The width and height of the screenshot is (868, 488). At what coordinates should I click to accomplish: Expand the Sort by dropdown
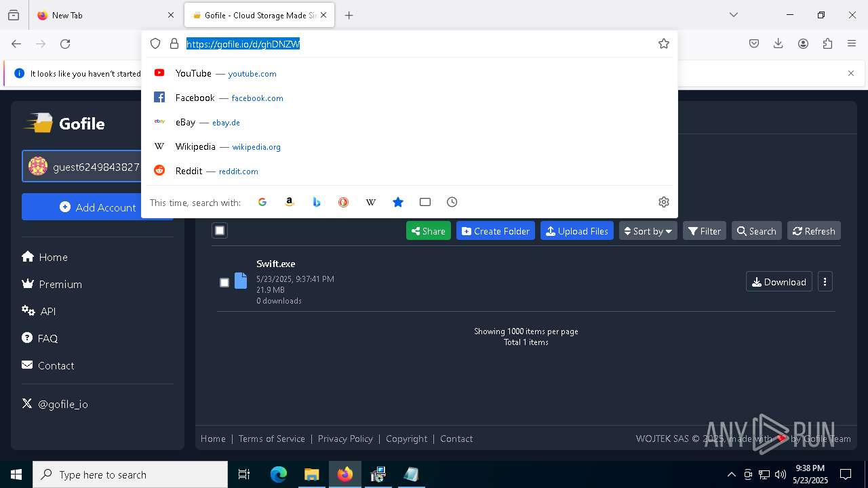(648, 231)
